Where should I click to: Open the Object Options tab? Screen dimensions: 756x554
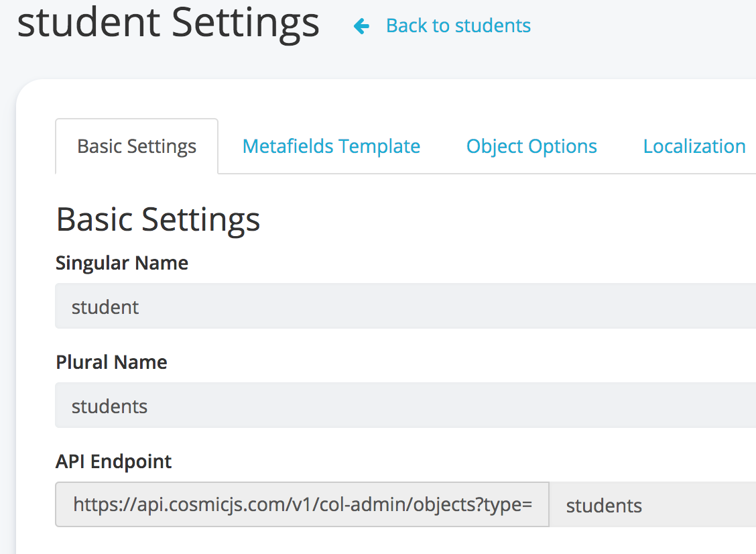point(531,146)
